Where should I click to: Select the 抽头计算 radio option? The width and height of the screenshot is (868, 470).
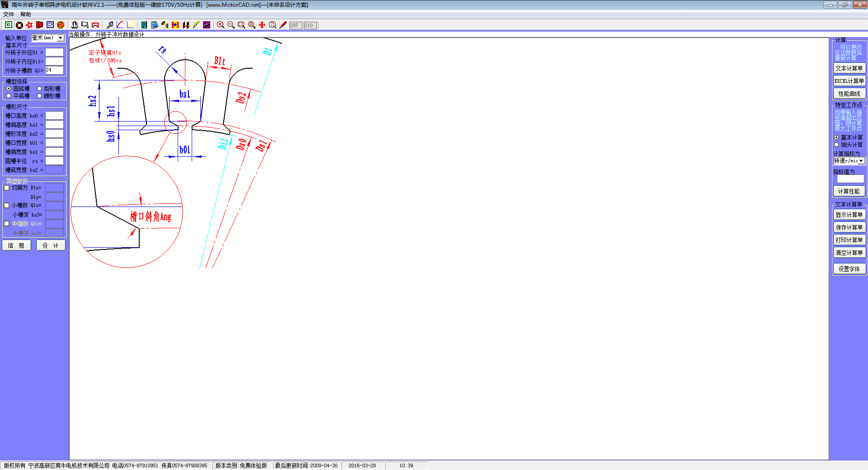pyautogui.click(x=836, y=145)
